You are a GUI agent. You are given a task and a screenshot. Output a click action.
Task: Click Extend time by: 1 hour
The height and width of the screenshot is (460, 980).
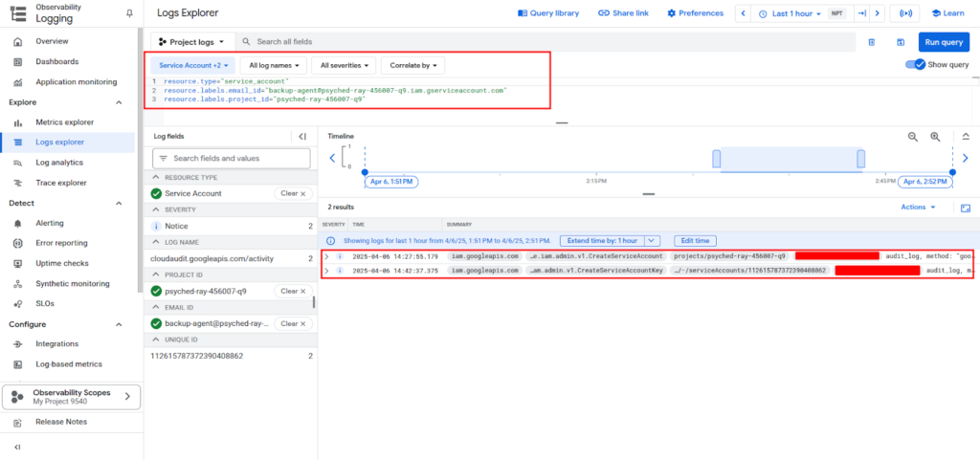[x=603, y=241]
